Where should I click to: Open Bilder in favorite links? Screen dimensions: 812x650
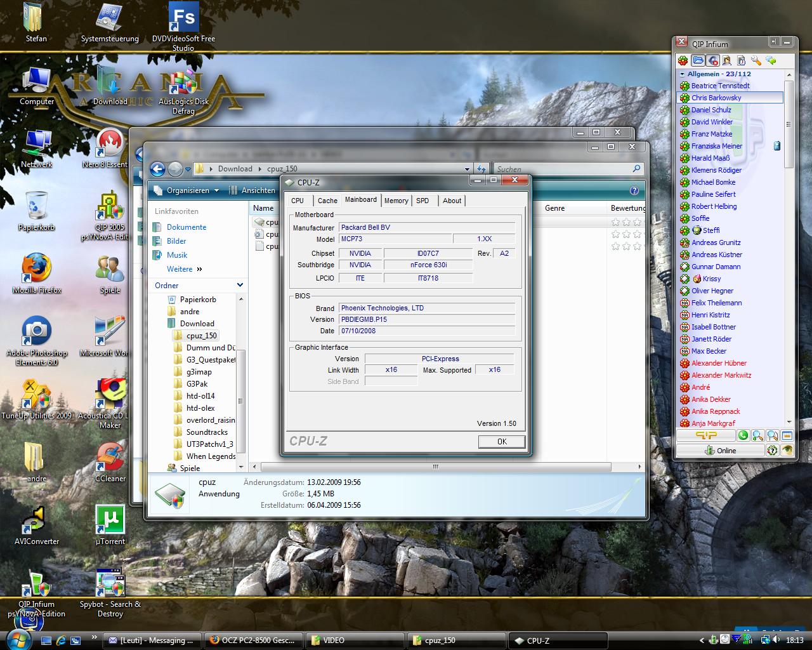176,241
